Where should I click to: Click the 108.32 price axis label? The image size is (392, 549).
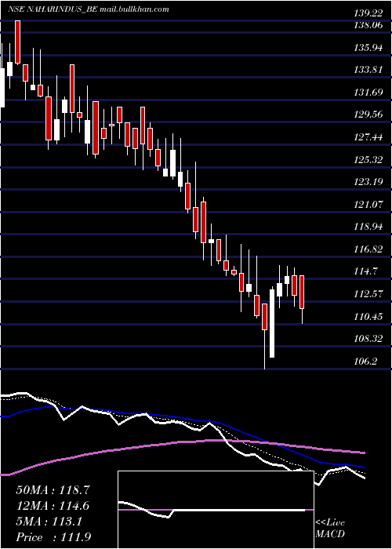(x=368, y=340)
